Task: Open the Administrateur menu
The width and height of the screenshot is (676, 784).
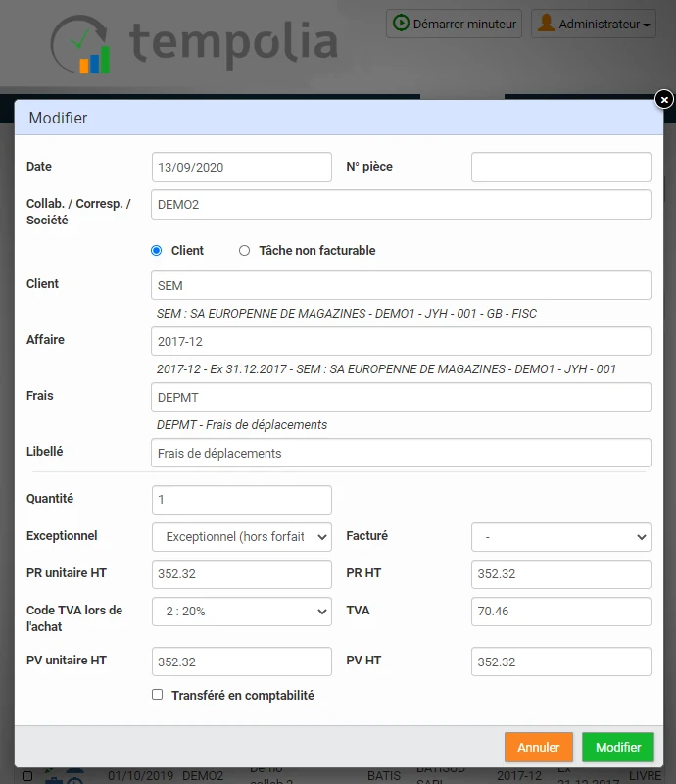Action: [594, 24]
